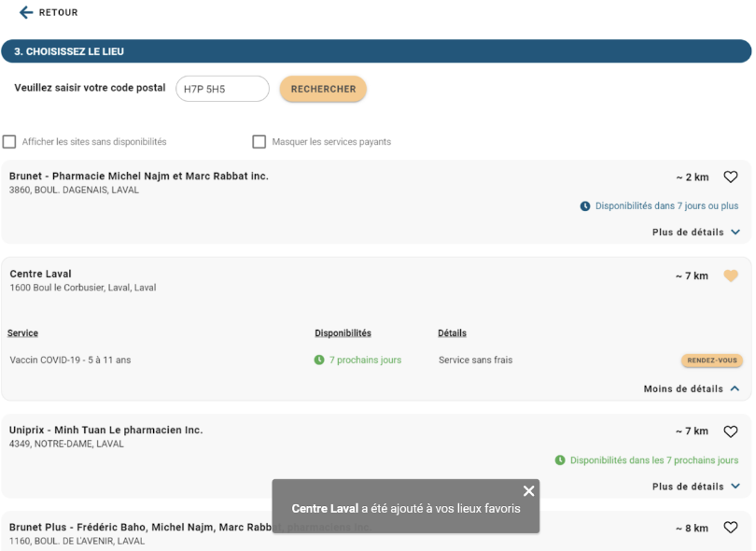Click the toast message about lieux favoris
Image resolution: width=756 pixels, height=551 pixels.
pos(406,509)
